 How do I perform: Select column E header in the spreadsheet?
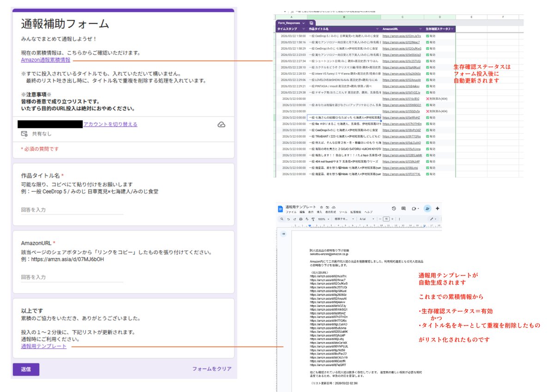(x=471, y=17)
